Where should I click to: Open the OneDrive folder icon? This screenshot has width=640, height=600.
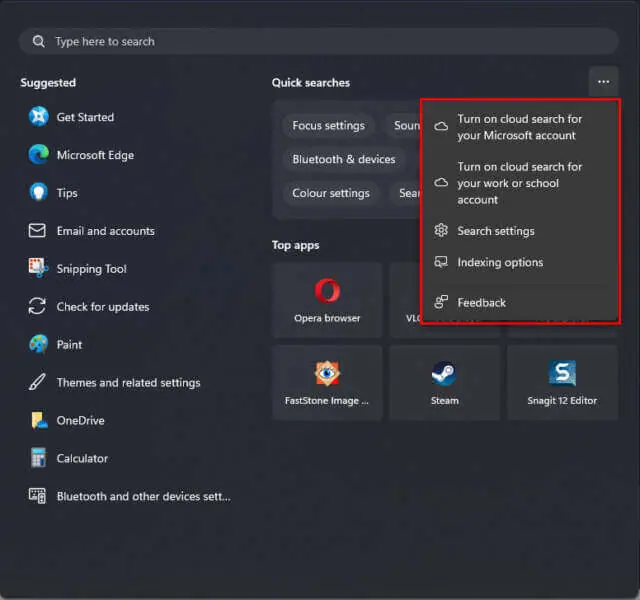[x=39, y=420]
